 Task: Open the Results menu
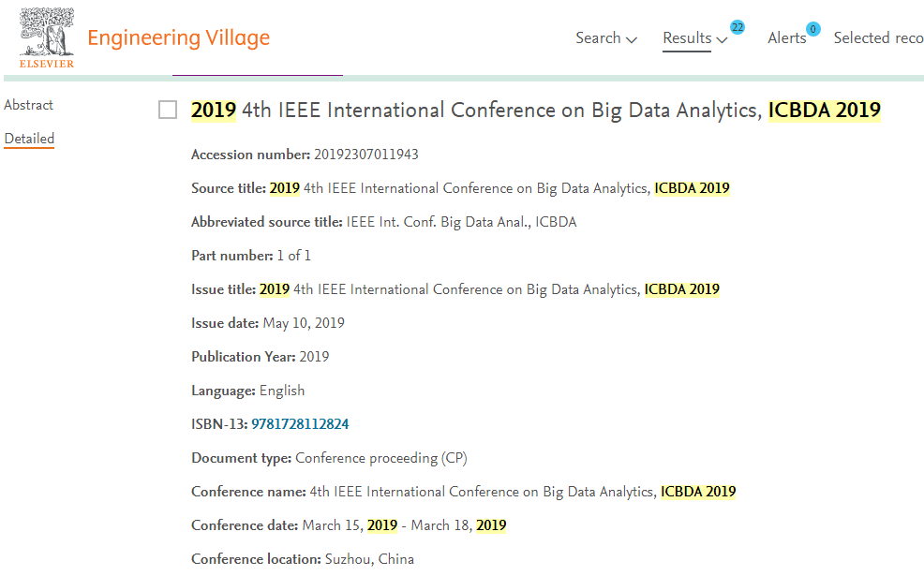click(x=687, y=38)
